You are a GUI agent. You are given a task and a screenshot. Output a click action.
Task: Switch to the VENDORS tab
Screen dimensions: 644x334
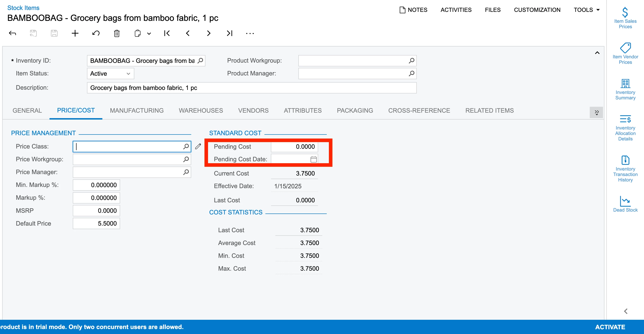click(x=253, y=110)
